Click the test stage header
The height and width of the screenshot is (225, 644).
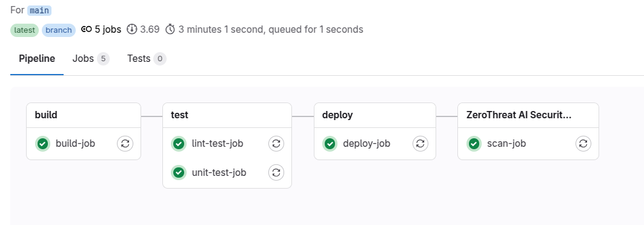227,115
